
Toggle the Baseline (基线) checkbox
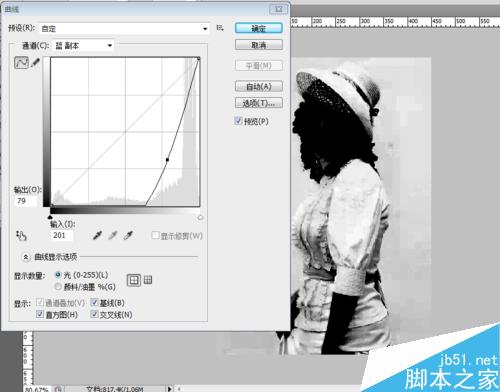click(x=94, y=302)
